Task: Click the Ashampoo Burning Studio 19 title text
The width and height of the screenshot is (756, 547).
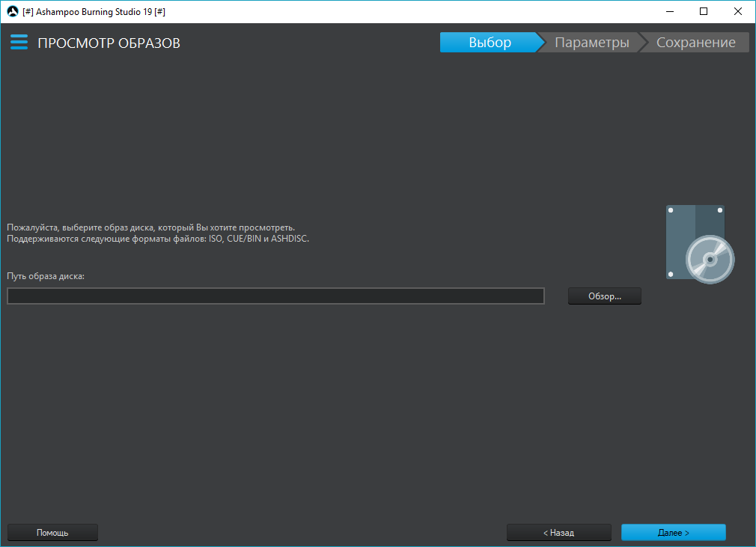Action: click(x=94, y=11)
